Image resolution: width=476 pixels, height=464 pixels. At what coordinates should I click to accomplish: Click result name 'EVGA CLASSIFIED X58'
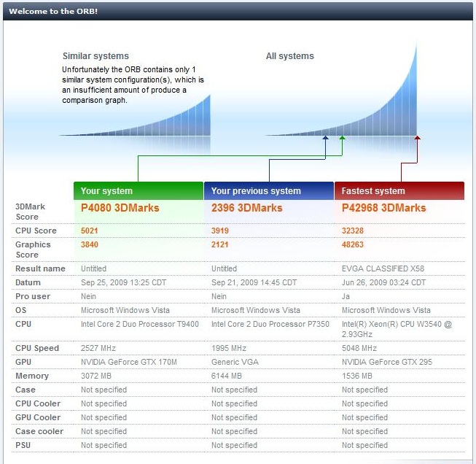(x=383, y=268)
